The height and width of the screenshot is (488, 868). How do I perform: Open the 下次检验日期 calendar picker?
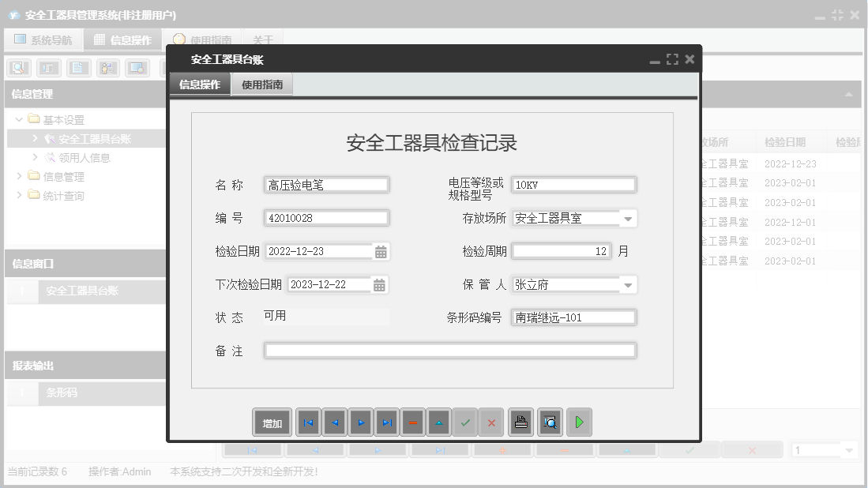click(x=380, y=284)
